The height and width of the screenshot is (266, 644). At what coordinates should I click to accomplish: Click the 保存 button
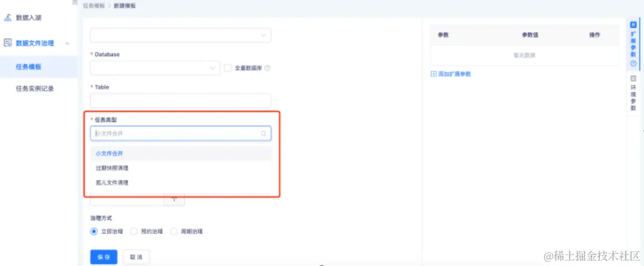point(103,257)
